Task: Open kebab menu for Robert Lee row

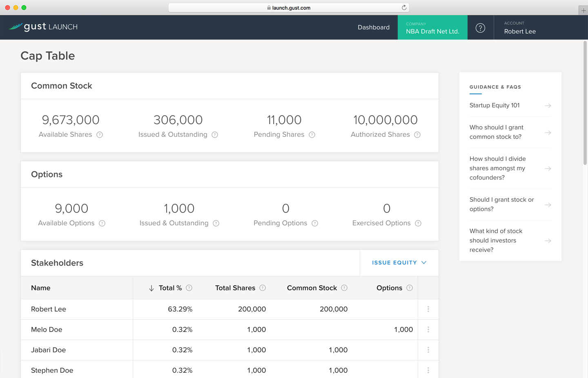Action: [x=428, y=309]
